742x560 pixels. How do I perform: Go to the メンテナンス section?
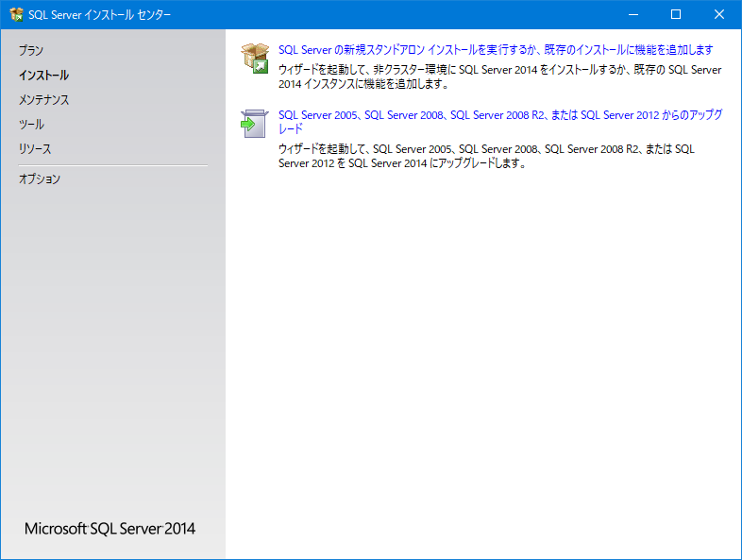point(44,99)
